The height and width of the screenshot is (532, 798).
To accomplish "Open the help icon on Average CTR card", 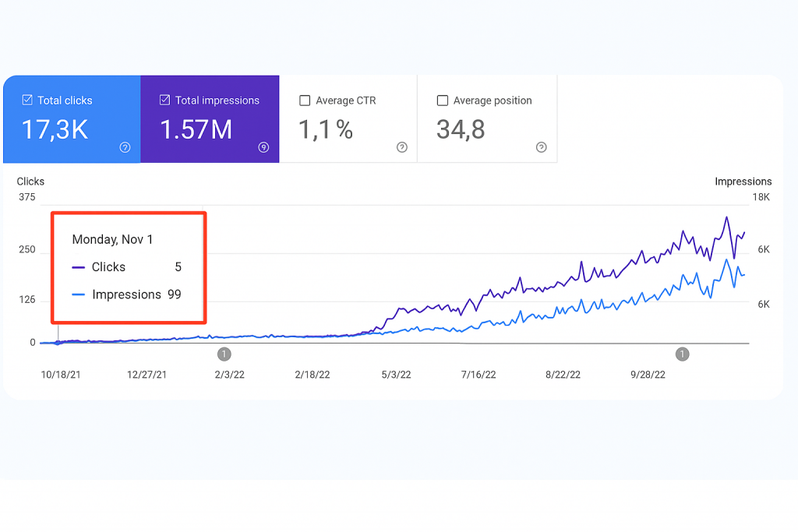I will click(402, 148).
